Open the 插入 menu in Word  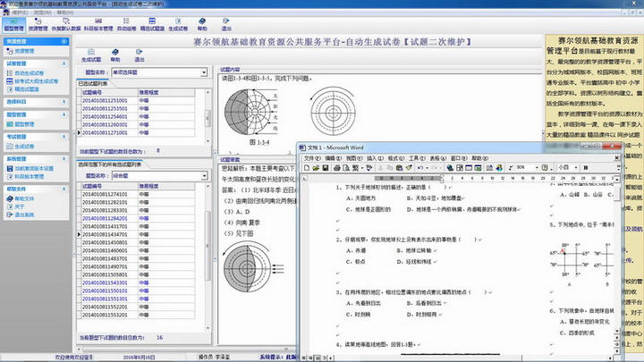(x=375, y=158)
